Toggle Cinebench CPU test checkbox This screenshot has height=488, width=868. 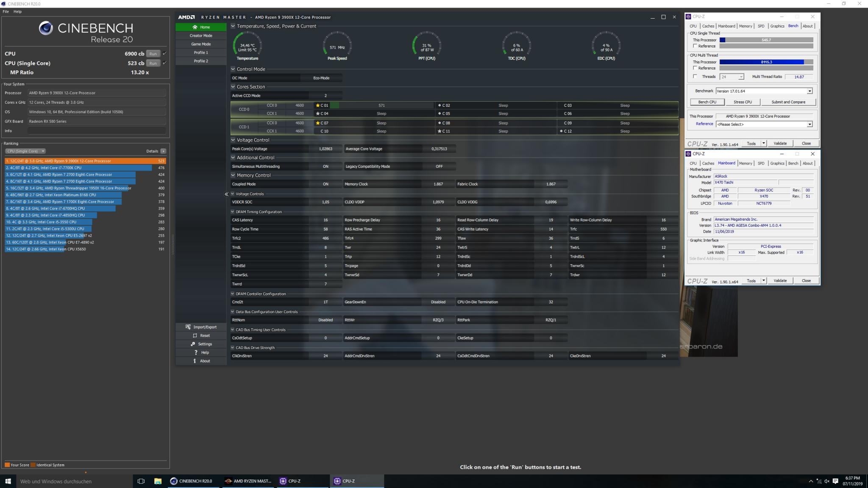pos(164,53)
